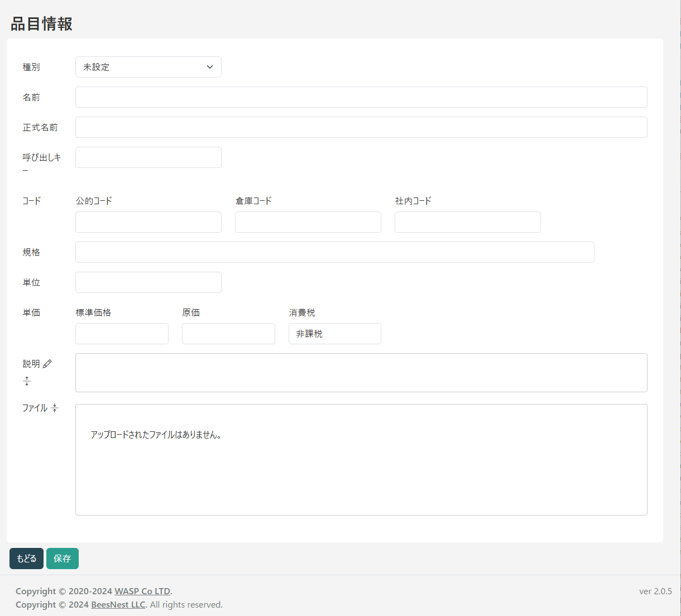Click the 保存 save button

pos(62,558)
